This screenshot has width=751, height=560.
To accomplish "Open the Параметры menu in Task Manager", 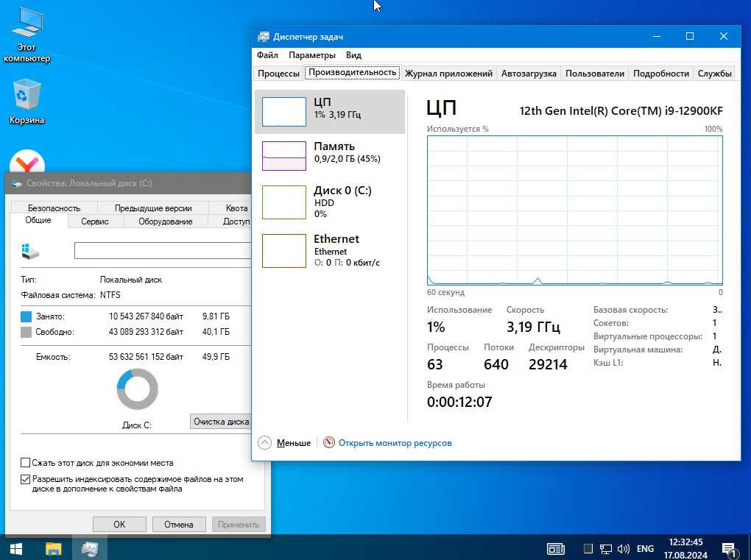I will click(x=311, y=55).
